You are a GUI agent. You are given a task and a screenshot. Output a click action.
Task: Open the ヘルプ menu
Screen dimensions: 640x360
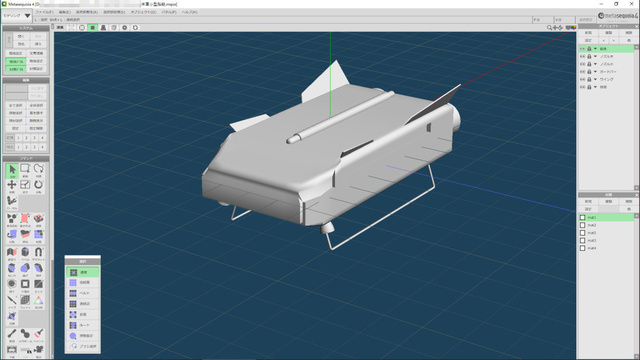(x=189, y=12)
